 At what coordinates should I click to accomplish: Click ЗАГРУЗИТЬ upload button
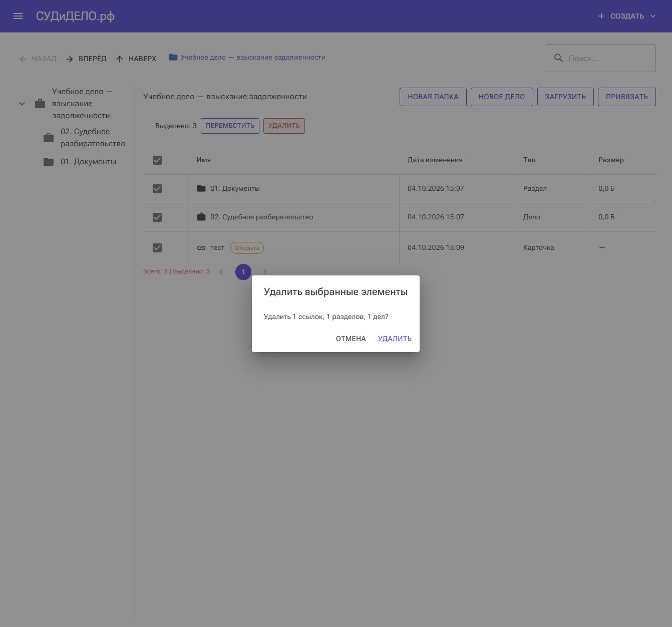[565, 97]
